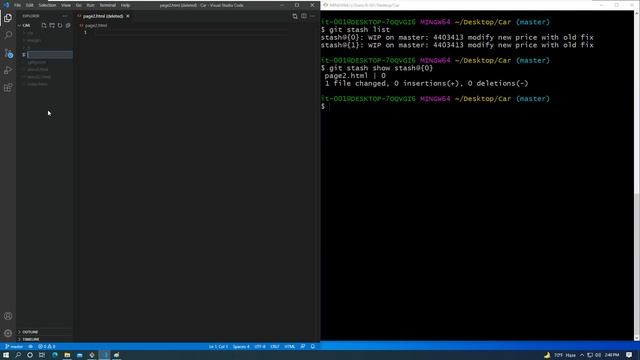The image size is (640, 360).
Task: Click the Git Bash terminal scrollbar
Action: click(x=637, y=176)
